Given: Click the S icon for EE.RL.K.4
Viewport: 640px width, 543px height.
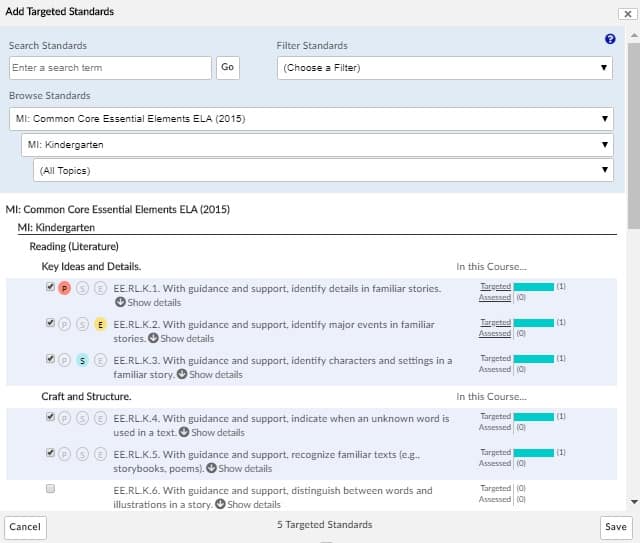Looking at the screenshot, I should 82,418.
